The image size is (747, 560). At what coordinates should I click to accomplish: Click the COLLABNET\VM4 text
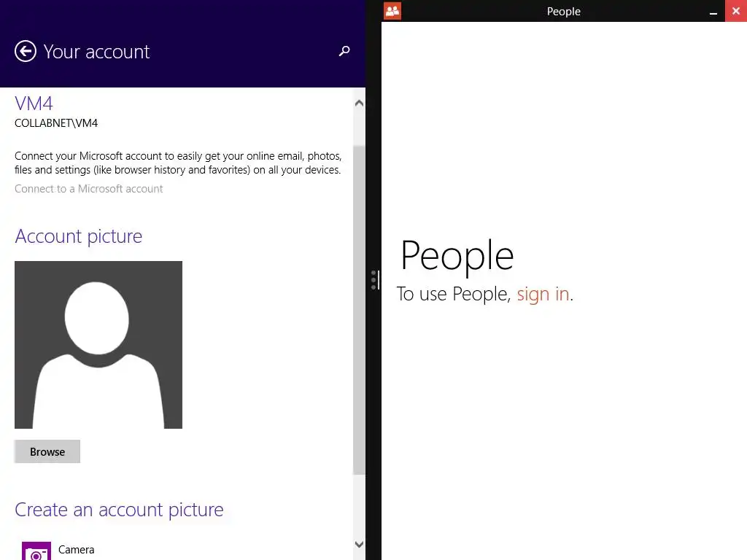[56, 122]
